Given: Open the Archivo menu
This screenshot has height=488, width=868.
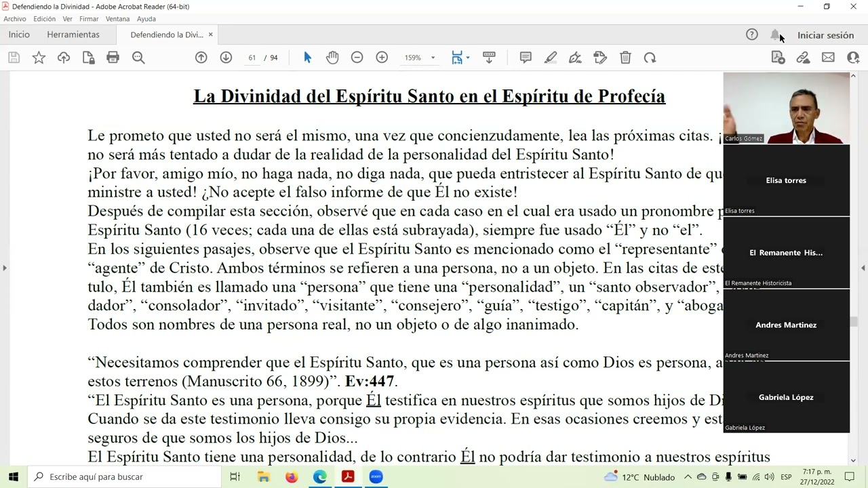Looking at the screenshot, I should click(15, 19).
